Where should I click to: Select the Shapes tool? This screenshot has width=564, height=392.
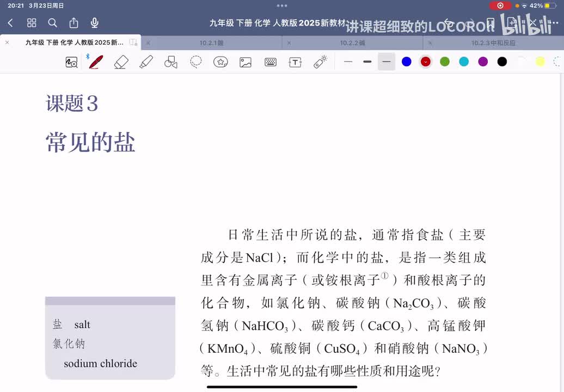click(171, 62)
